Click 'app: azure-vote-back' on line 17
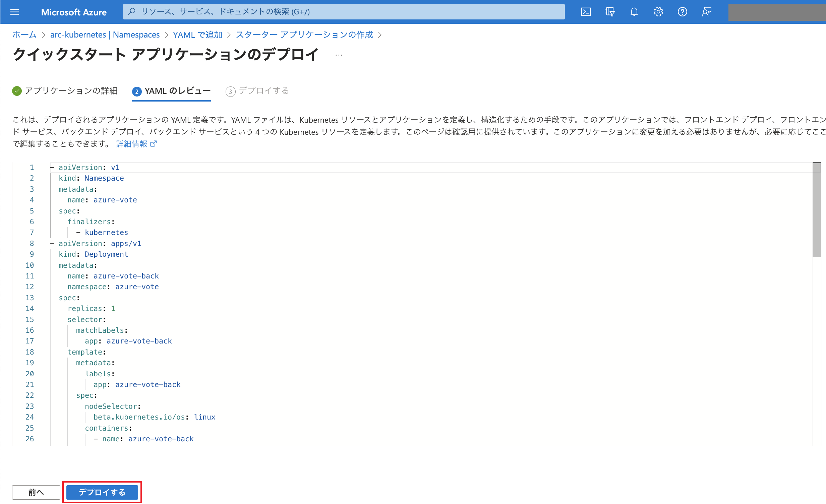The image size is (826, 504). pyautogui.click(x=128, y=341)
